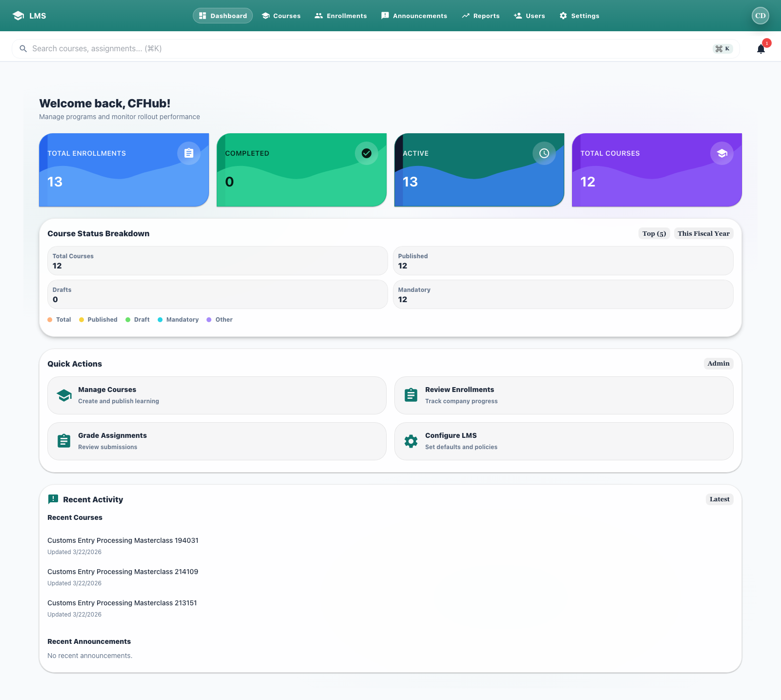781x700 pixels.
Task: Select the Manage Courses quick action icon
Action: pyautogui.click(x=64, y=395)
